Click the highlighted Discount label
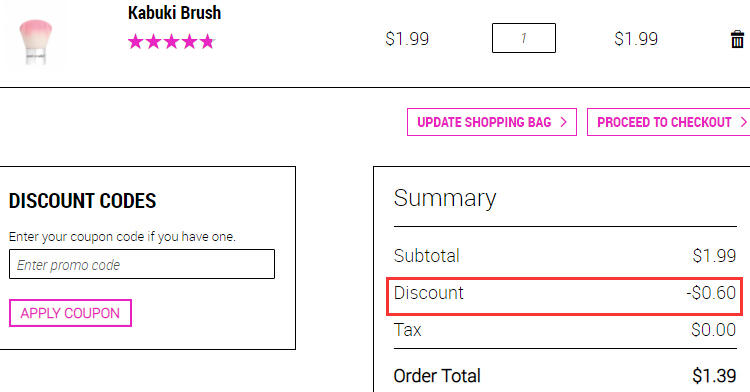The image size is (750, 392). pyautogui.click(x=429, y=293)
